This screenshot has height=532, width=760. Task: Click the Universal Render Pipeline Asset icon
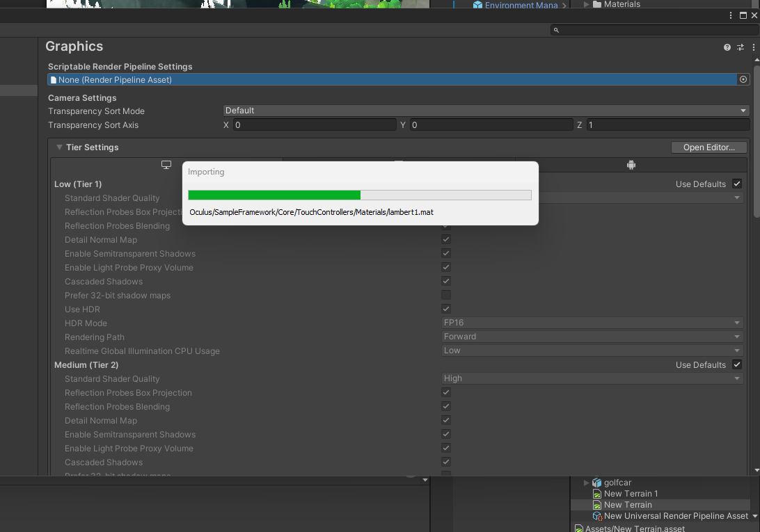click(x=597, y=516)
